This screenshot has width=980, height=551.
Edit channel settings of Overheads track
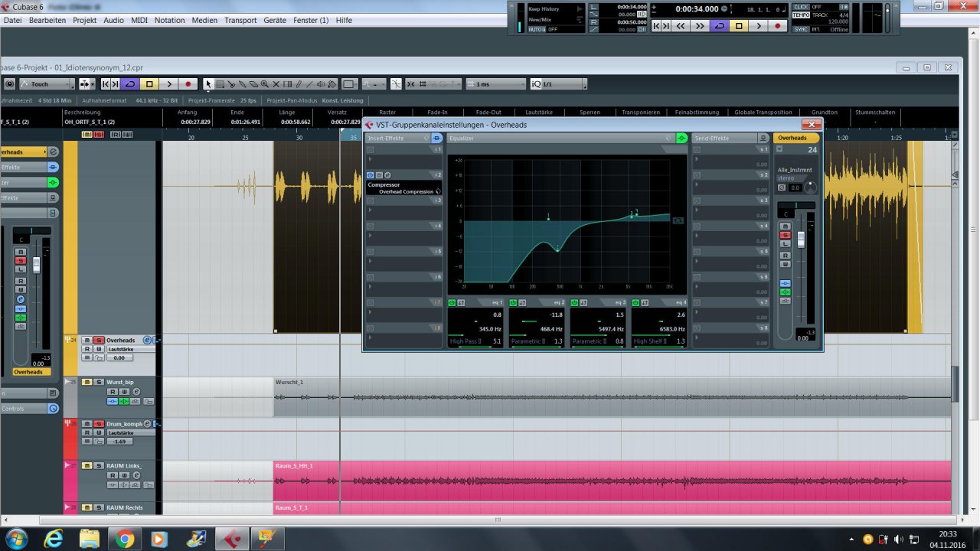(x=147, y=340)
